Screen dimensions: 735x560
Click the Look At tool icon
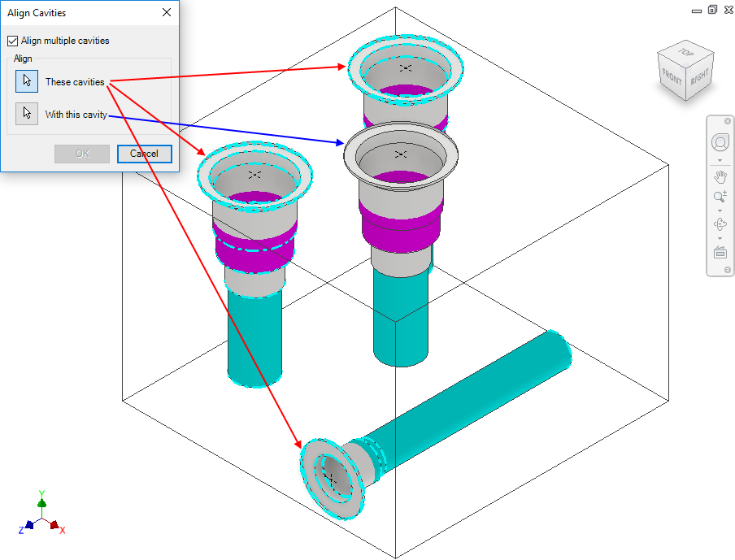pos(720,252)
